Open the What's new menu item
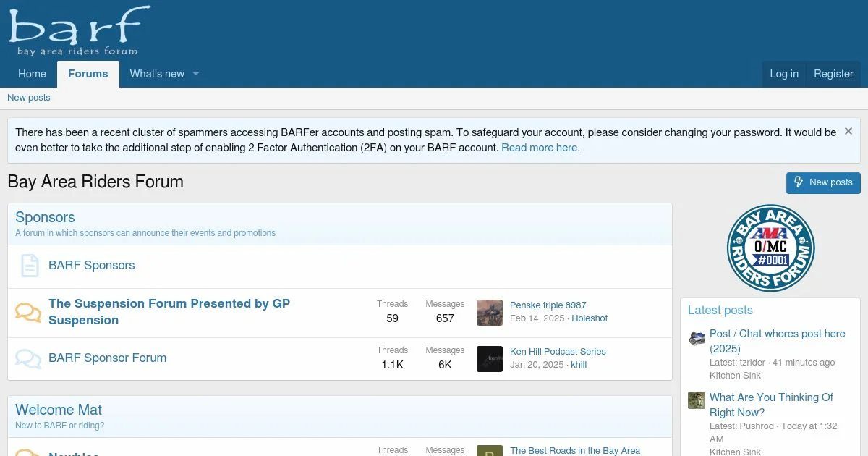The height and width of the screenshot is (456, 868). pos(157,74)
